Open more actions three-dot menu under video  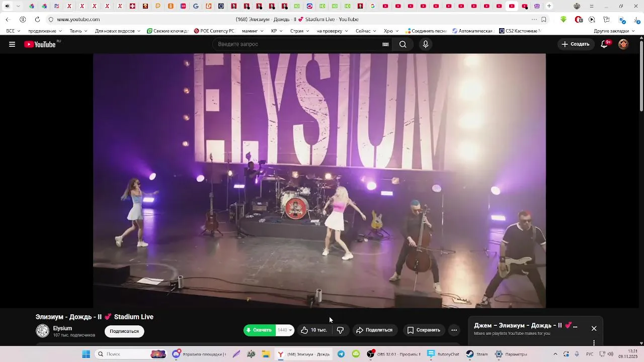pyautogui.click(x=454, y=330)
